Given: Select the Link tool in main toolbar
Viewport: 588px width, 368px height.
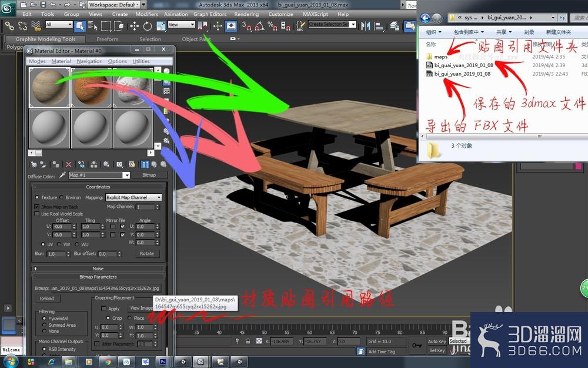Looking at the screenshot, I should (x=9, y=25).
